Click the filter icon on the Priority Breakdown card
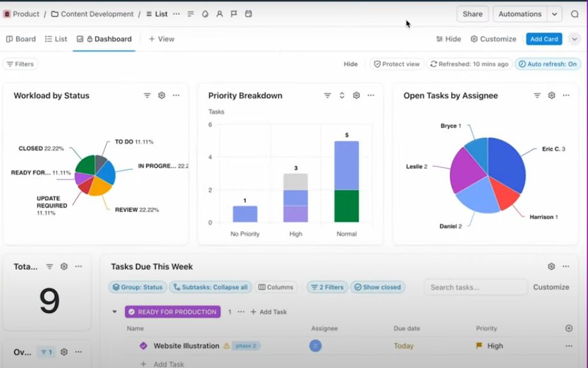Image resolution: width=588 pixels, height=368 pixels. point(328,95)
